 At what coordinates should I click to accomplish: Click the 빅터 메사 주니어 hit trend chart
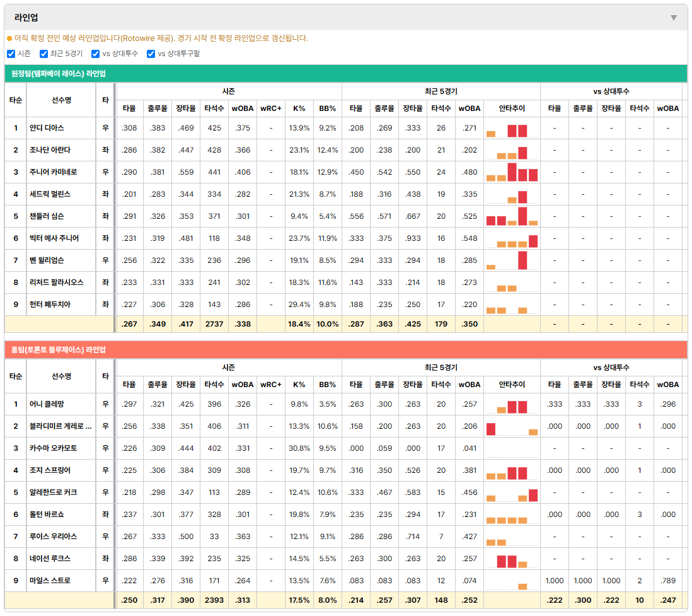512,238
